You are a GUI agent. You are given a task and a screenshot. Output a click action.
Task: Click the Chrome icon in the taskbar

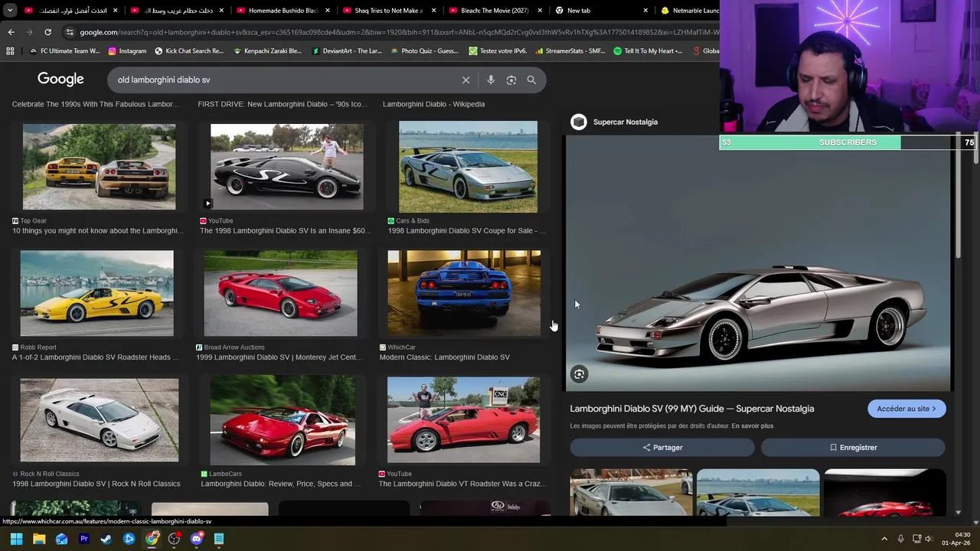tap(152, 539)
